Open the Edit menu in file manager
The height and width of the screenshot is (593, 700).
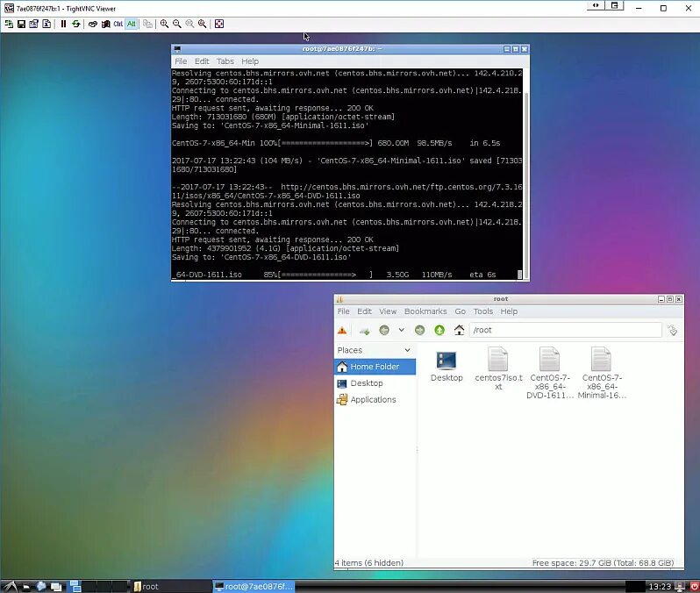point(364,311)
